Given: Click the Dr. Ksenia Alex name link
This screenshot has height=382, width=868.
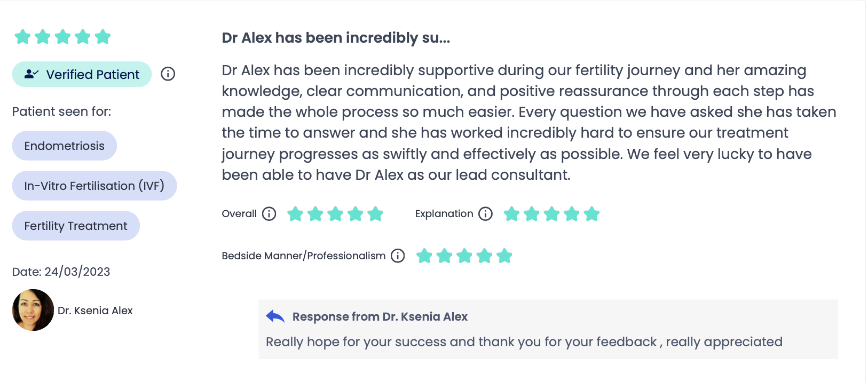Looking at the screenshot, I should click(x=95, y=311).
